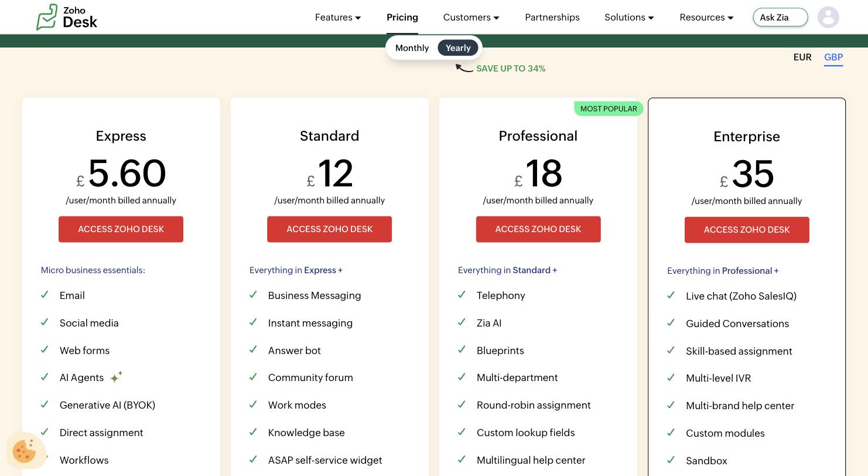Click the Multilingual help center feature
This screenshot has width=868, height=476.
(531, 460)
